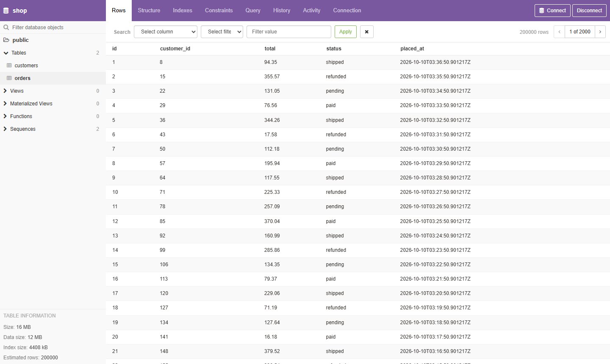
Task: Apply the search filter
Action: pos(346,32)
